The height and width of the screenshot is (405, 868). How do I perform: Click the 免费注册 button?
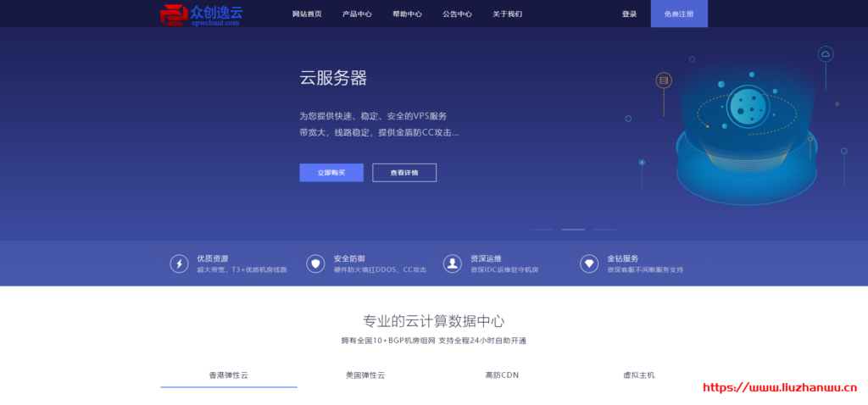679,14
